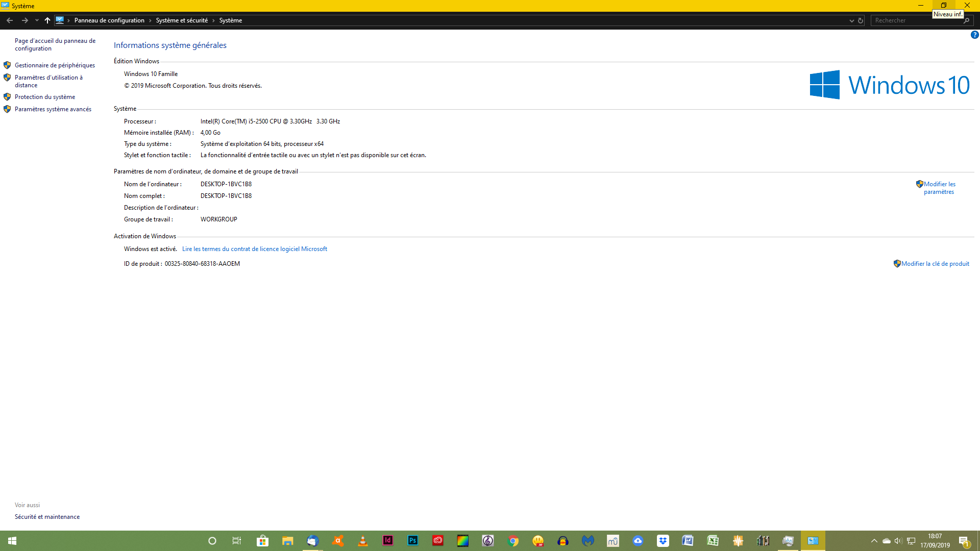Launch Microsoft Store from taskbar

(x=262, y=541)
